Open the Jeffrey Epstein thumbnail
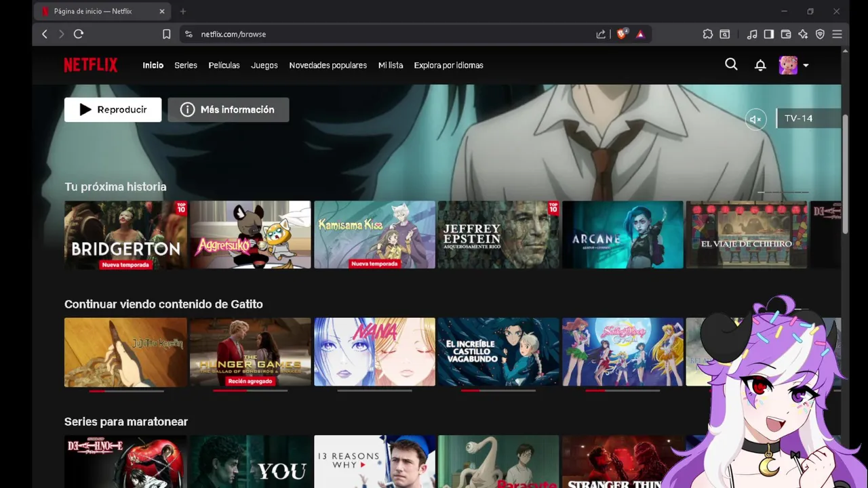The height and width of the screenshot is (488, 868). tap(498, 235)
